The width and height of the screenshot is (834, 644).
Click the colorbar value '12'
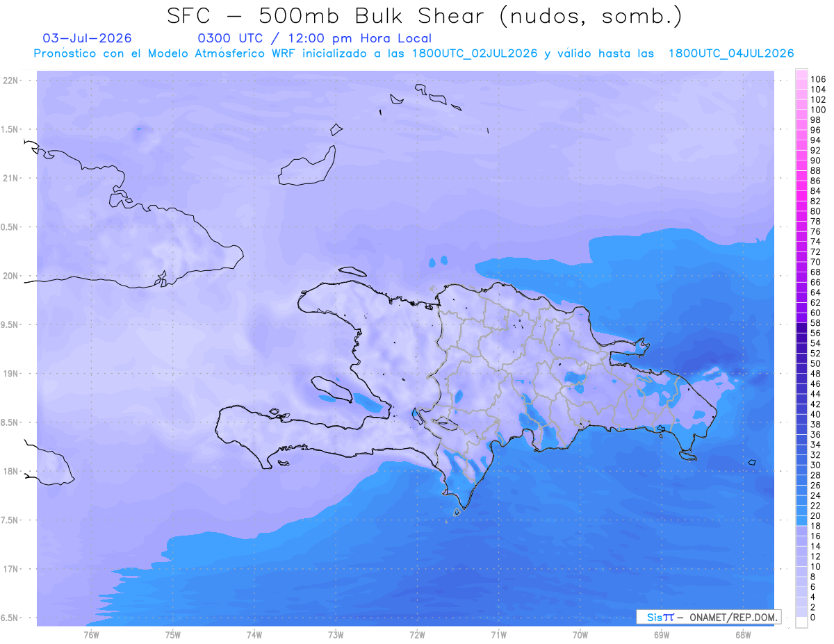pos(816,556)
